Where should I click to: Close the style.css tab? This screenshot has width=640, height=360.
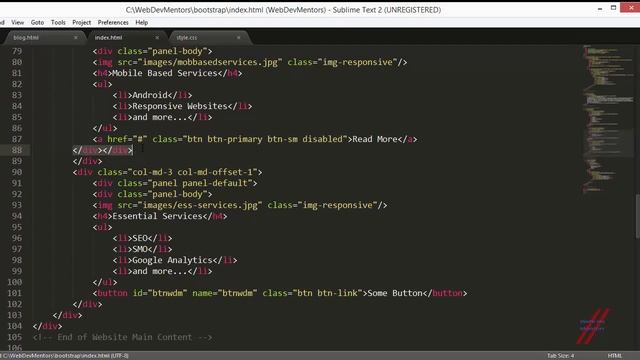pos(238,38)
